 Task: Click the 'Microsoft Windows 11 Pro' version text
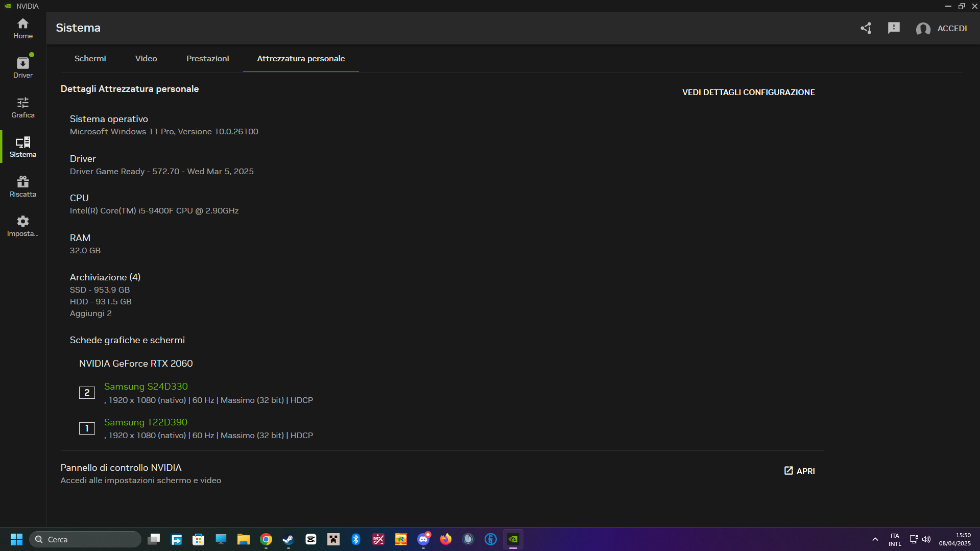[x=164, y=132]
